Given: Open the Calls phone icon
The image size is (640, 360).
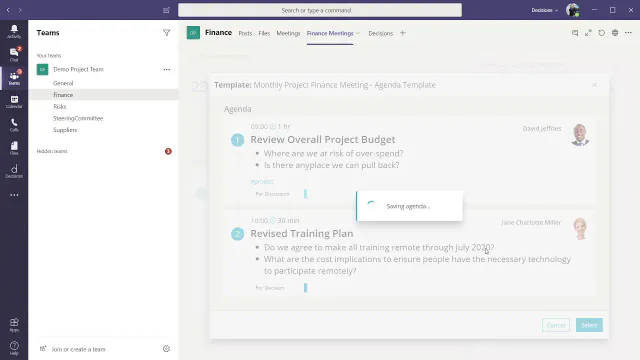Looking at the screenshot, I should [x=14, y=124].
